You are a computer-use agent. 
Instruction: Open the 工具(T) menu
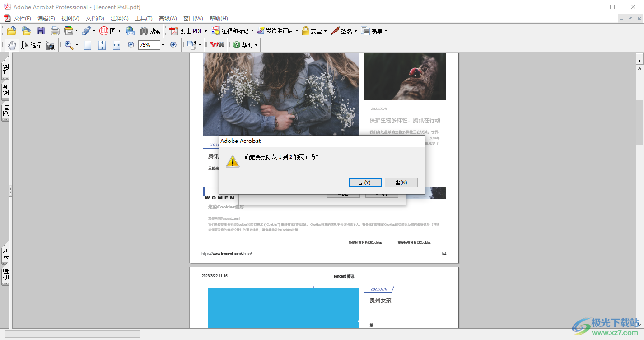144,18
